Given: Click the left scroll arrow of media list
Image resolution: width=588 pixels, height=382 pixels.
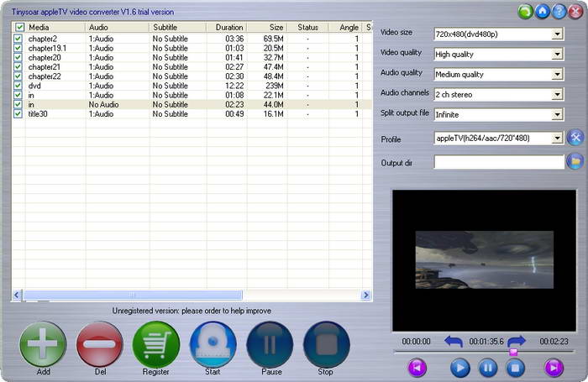Looking at the screenshot, I should (x=17, y=295).
